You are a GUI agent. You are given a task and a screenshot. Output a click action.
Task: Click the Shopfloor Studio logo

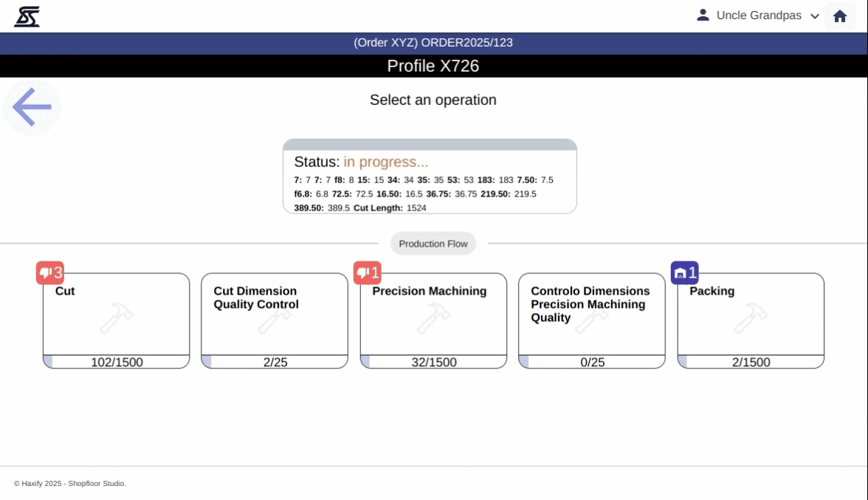pos(27,16)
